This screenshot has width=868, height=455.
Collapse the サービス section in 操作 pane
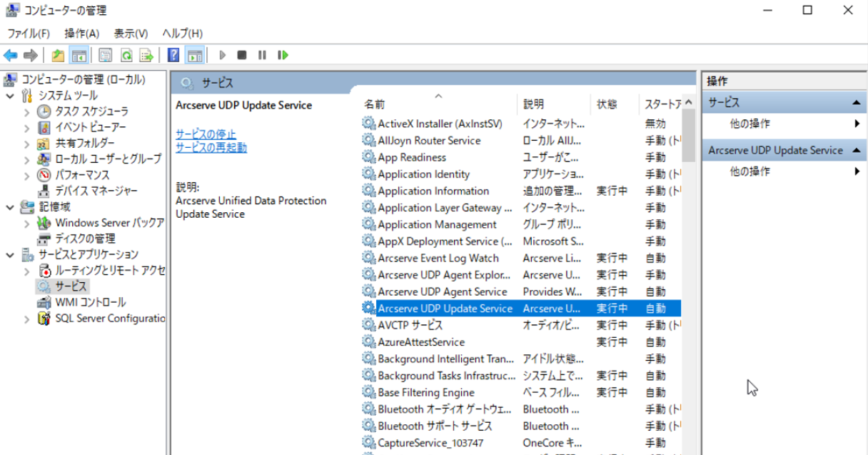857,104
